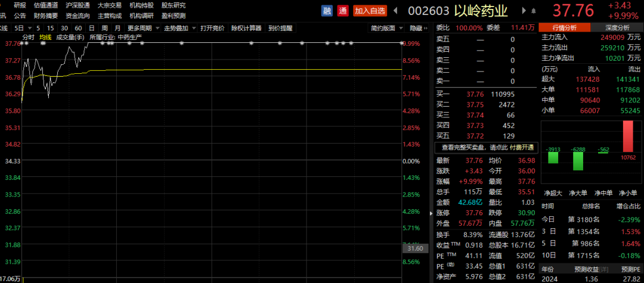
Task: Click the blue 融 margin-trading badge
Action: 327,10
